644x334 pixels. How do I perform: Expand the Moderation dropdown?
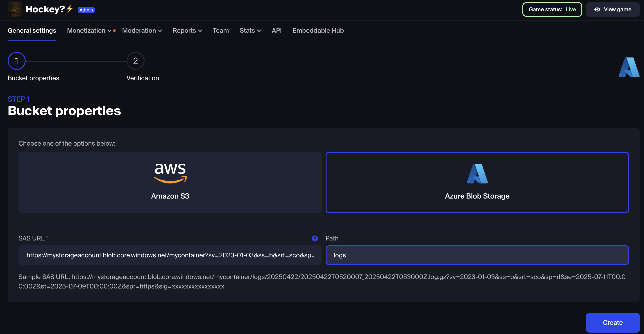[142, 30]
